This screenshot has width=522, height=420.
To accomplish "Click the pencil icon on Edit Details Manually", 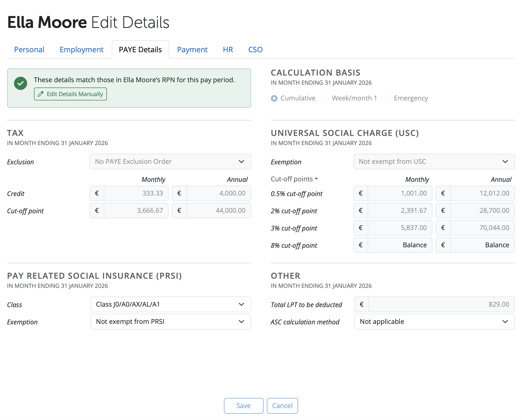I will tap(41, 94).
